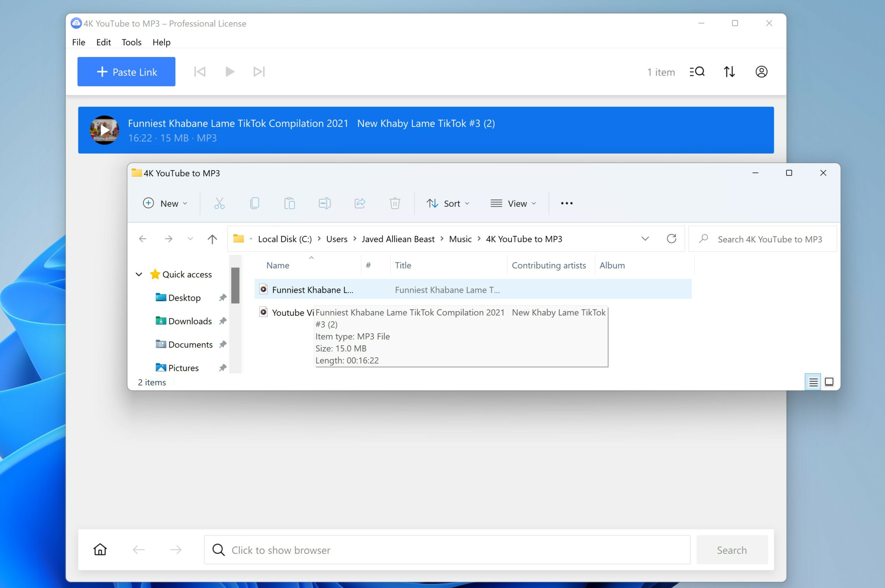The width and height of the screenshot is (885, 588).
Task: Sort by Contributing artists column
Action: [549, 265]
